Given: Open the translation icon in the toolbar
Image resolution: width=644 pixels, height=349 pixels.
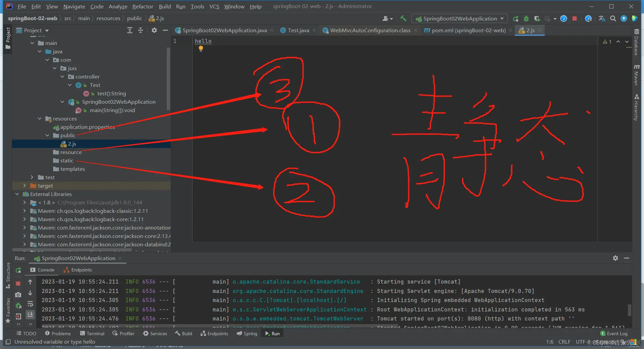Looking at the screenshot, I should (601, 18).
